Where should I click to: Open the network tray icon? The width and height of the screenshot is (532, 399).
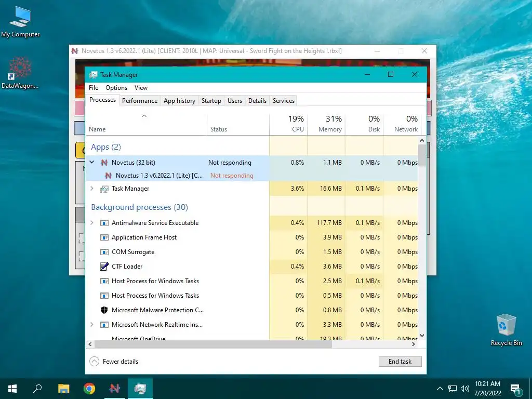click(x=453, y=389)
